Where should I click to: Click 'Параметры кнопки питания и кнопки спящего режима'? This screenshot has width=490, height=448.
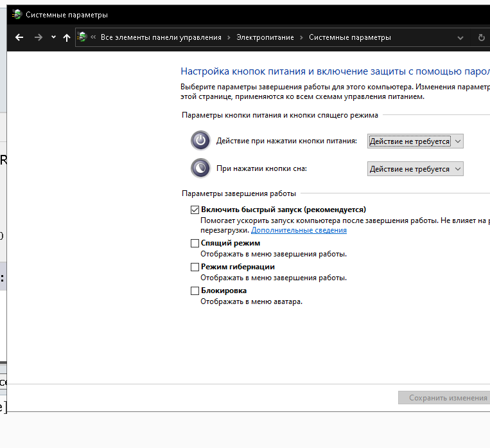click(280, 115)
